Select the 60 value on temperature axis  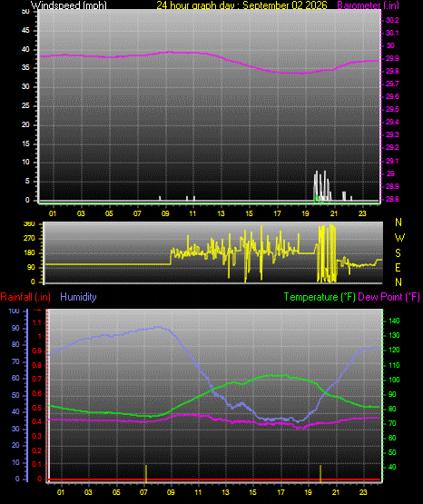click(x=392, y=438)
